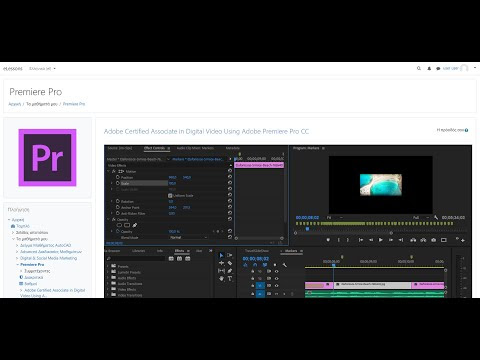Toggle Scale animation stopwatch
The width and height of the screenshot is (480, 360).
pos(118,183)
